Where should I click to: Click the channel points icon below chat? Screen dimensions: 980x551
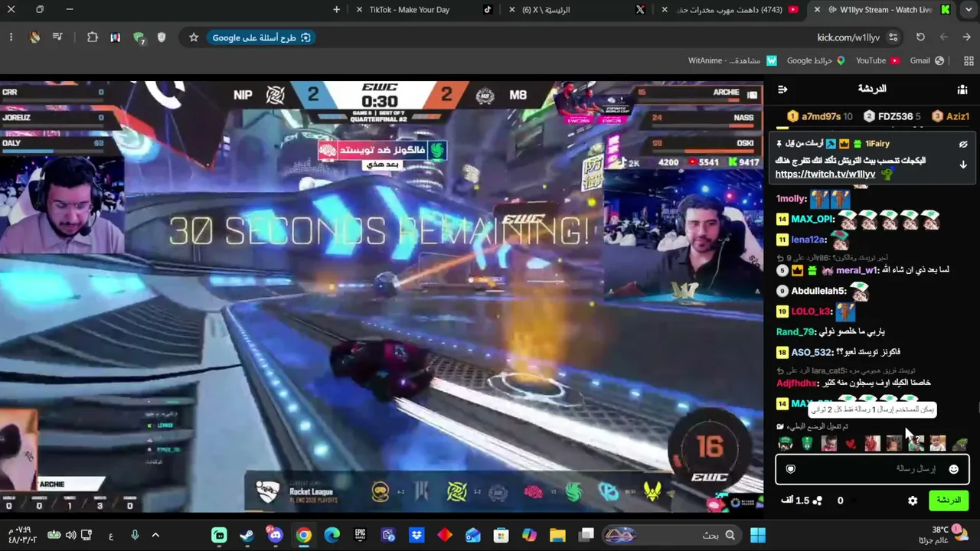(817, 500)
